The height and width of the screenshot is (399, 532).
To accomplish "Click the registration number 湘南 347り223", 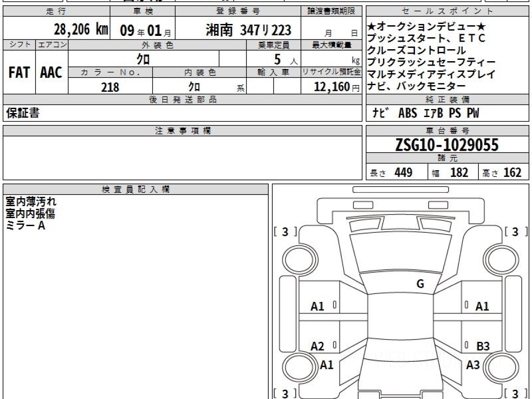I will (x=248, y=30).
